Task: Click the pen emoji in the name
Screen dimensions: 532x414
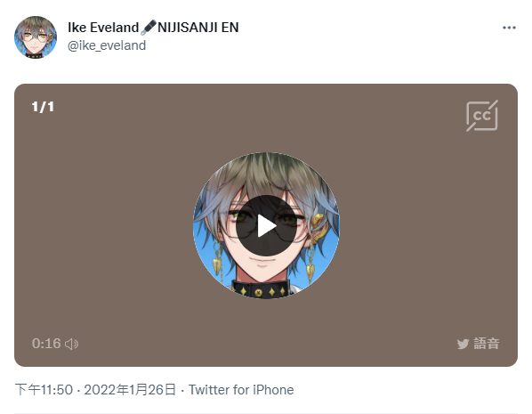Action: tap(149, 28)
